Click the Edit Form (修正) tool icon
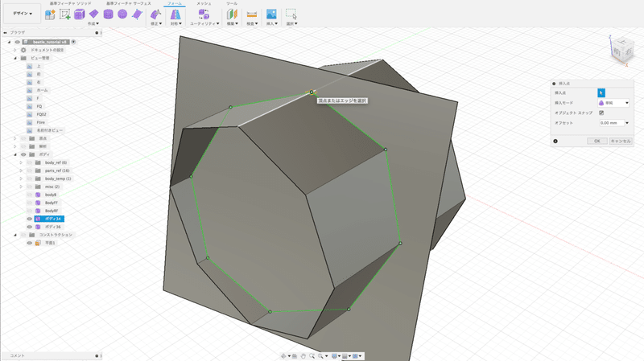Image resolution: width=644 pixels, height=361 pixels. pos(155,14)
